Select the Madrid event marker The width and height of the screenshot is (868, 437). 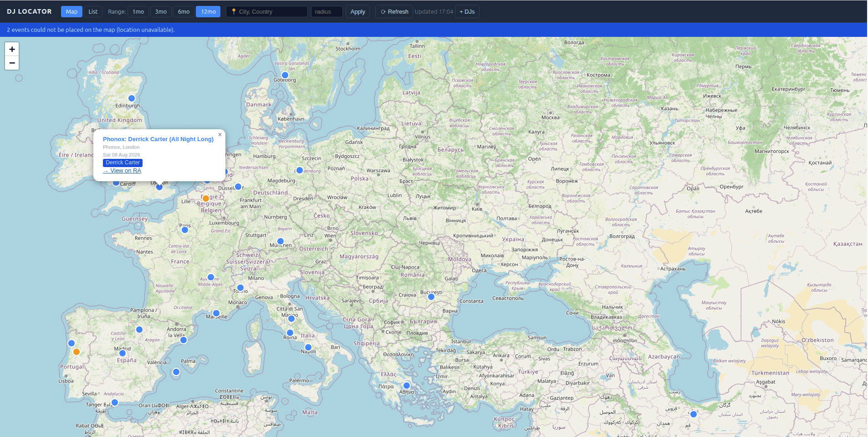pos(123,353)
